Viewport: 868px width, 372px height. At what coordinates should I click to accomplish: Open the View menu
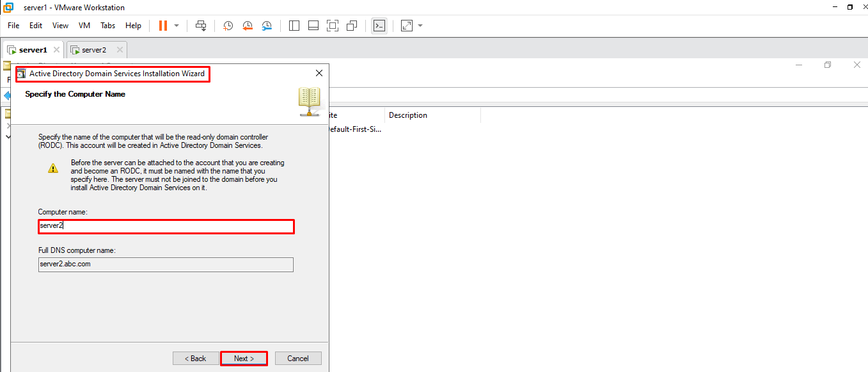(x=60, y=26)
